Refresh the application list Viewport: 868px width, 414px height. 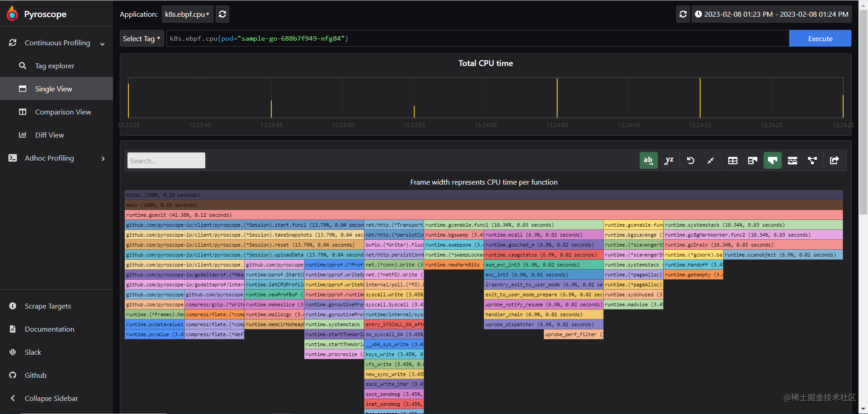coord(222,14)
